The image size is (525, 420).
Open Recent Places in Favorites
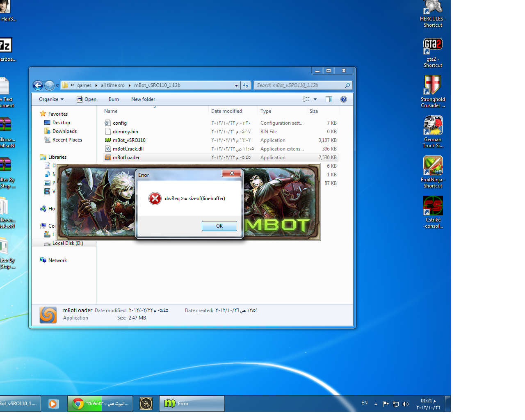(x=67, y=140)
